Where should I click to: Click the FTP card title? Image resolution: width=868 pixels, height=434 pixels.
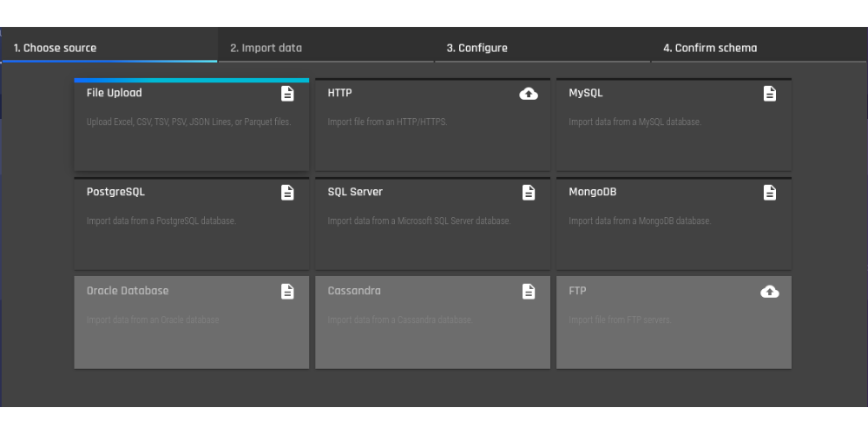point(577,291)
